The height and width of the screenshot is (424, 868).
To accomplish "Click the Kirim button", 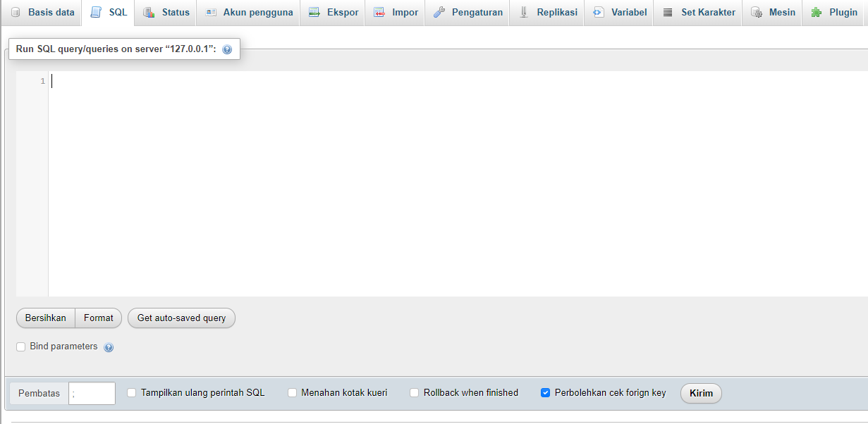I will coord(700,393).
